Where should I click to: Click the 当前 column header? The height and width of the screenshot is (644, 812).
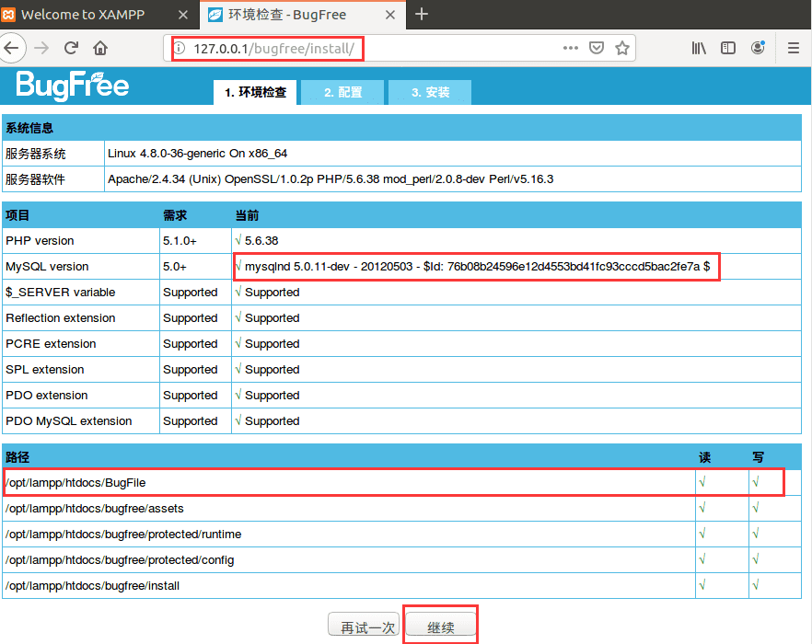point(247,215)
